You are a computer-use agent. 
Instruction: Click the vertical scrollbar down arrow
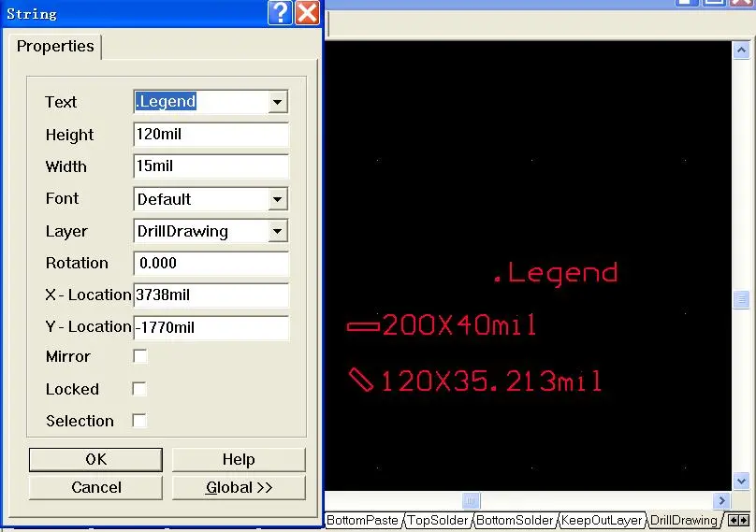[x=741, y=481]
